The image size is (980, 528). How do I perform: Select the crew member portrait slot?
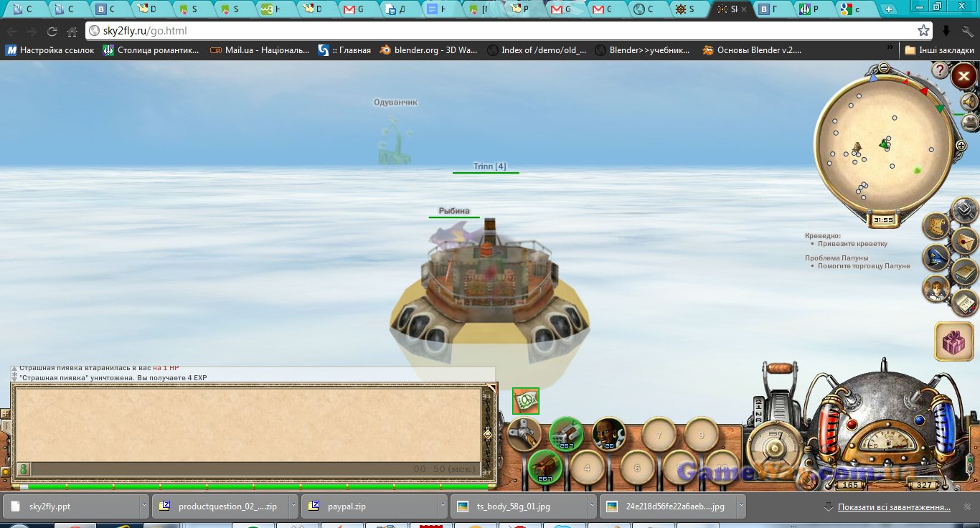[609, 433]
